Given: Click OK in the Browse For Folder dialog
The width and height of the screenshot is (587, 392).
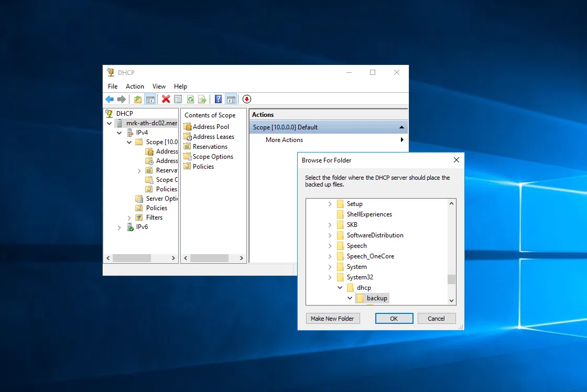Looking at the screenshot, I should tap(394, 318).
